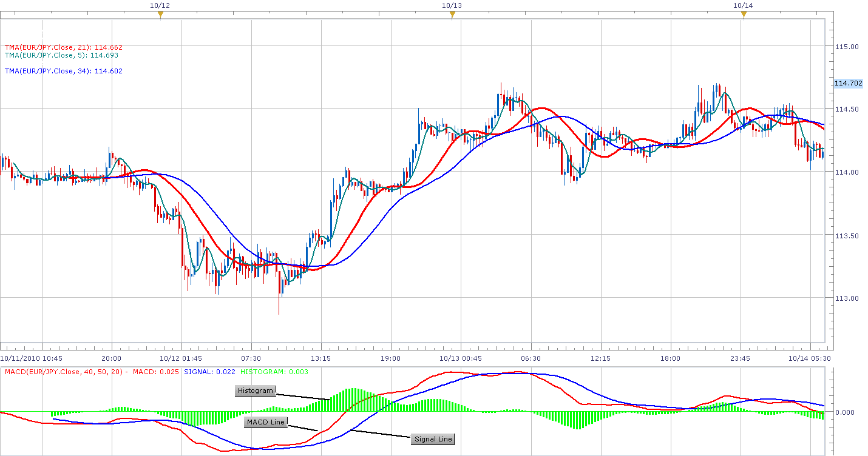Click the 13:15 time axis label
Screen dimensions: 868x456
tap(320, 358)
